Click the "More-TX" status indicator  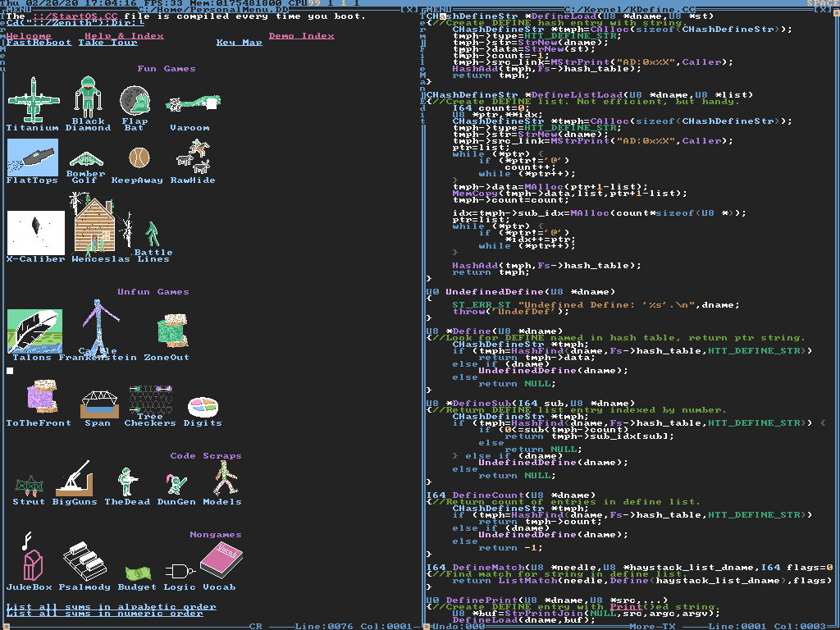click(x=652, y=626)
